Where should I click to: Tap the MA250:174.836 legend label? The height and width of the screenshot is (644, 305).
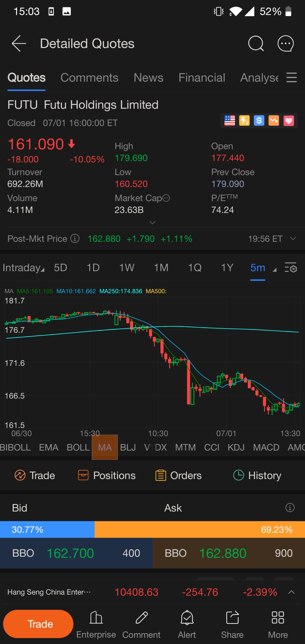121,291
